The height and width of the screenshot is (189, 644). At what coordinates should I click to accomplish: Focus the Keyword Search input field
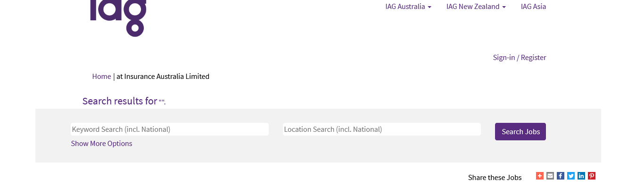(x=170, y=129)
